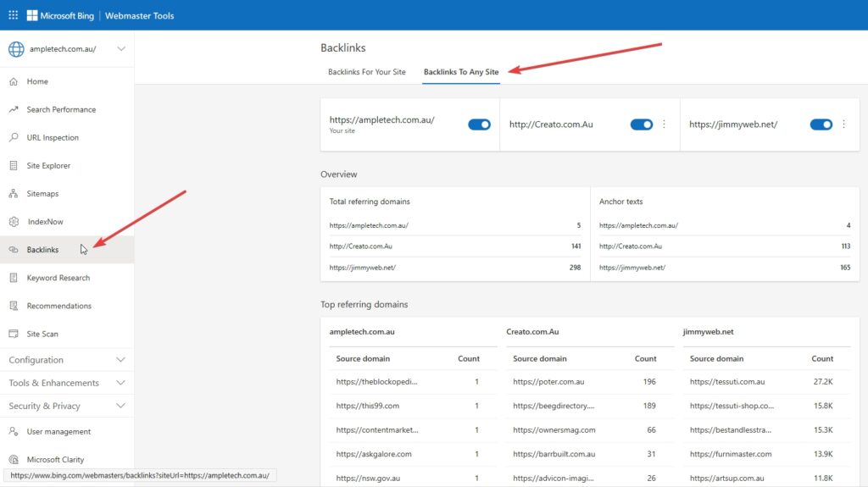This screenshot has width=868, height=487.
Task: Click the Search Performance trend icon
Action: coord(14,110)
